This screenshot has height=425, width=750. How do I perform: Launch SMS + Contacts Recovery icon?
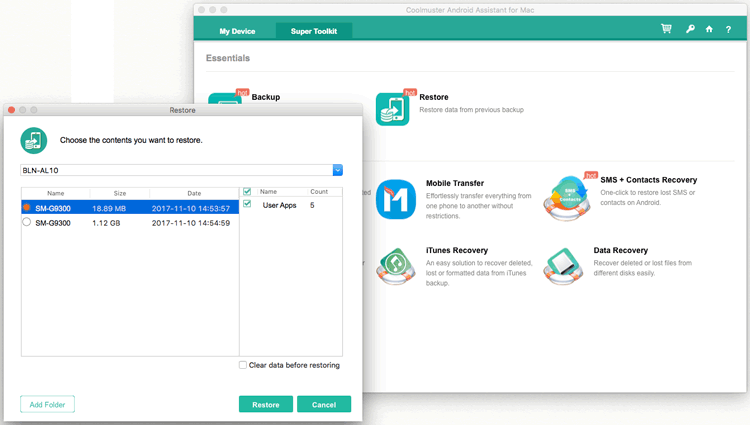point(566,198)
